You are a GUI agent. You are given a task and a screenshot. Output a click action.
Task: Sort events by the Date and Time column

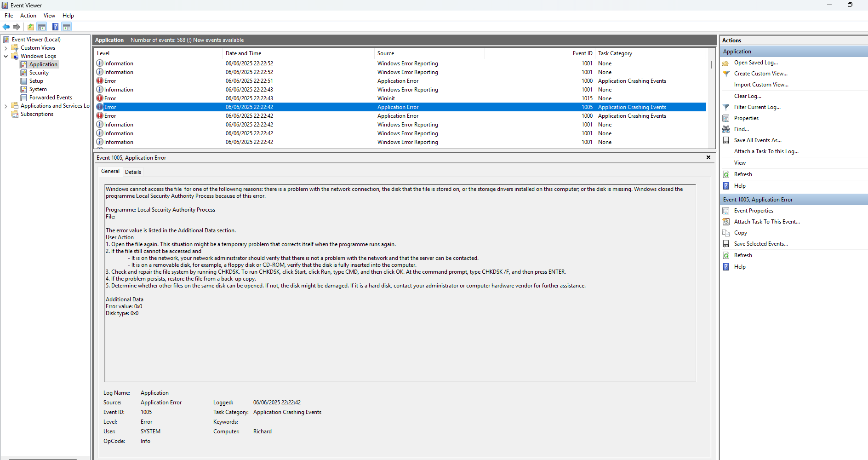(x=298, y=53)
